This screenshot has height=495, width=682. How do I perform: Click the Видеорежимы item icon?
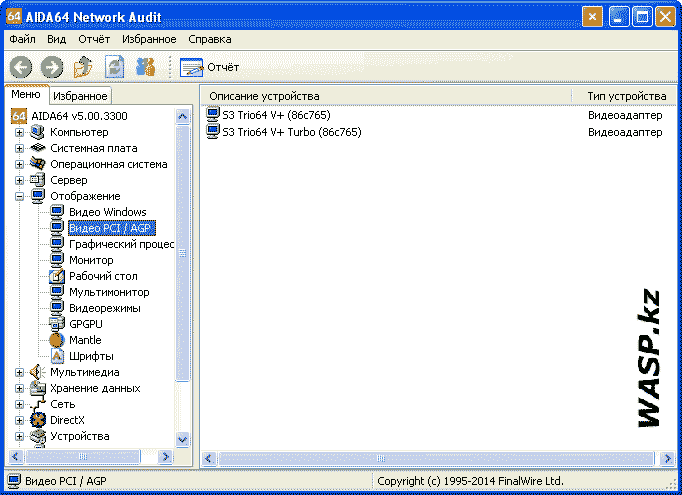pyautogui.click(x=57, y=308)
